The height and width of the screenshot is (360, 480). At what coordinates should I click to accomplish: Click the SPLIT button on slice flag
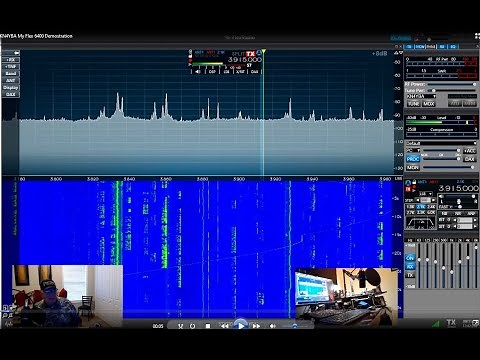pos(238,54)
